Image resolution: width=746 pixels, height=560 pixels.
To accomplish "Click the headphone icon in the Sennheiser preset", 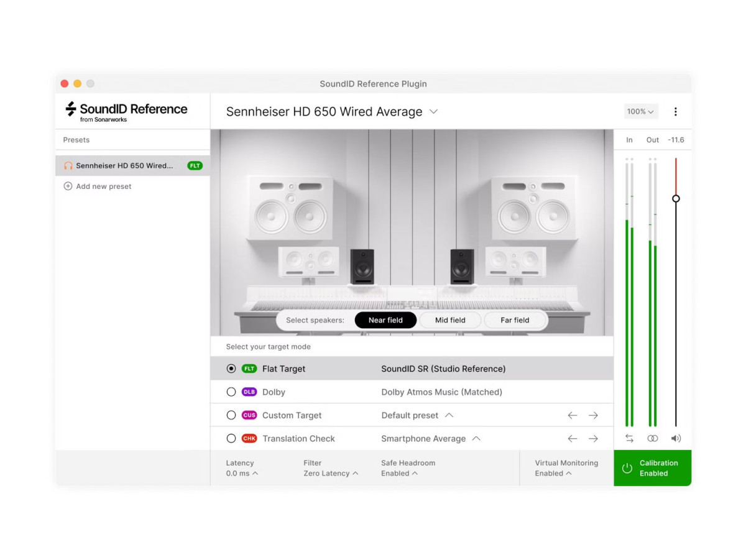I will click(68, 166).
